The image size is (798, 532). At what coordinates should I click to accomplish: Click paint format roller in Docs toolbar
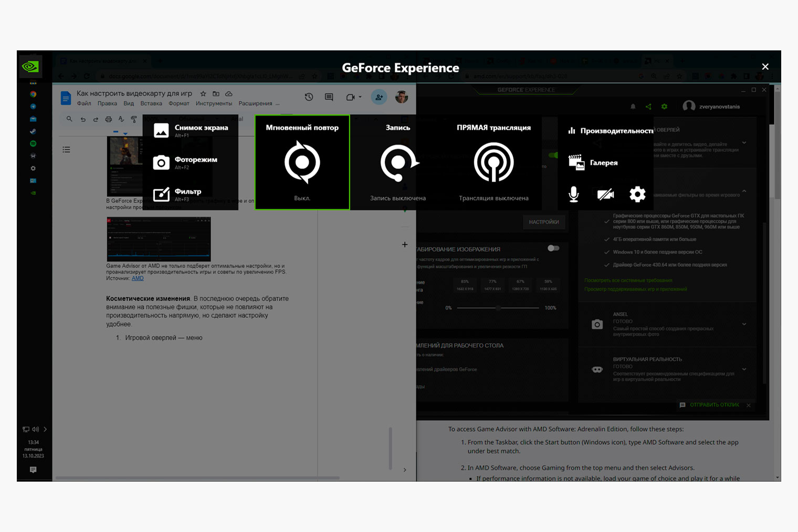(x=134, y=119)
